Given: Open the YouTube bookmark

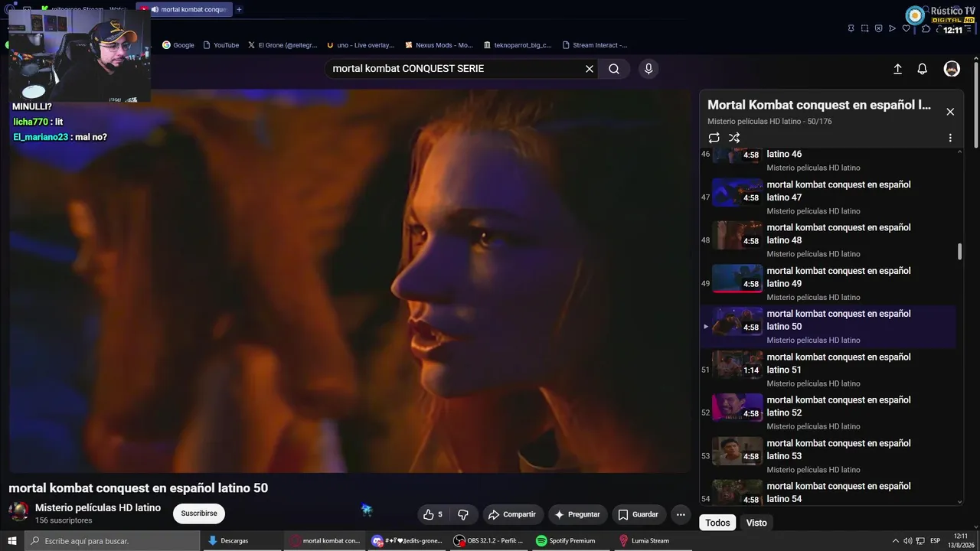Looking at the screenshot, I should 220,45.
